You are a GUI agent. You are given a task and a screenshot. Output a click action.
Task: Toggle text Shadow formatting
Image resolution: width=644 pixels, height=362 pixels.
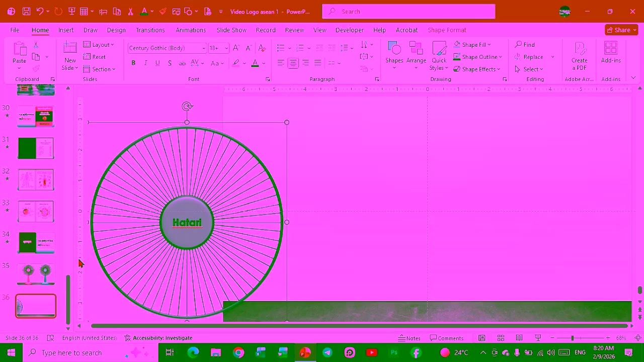[170, 63]
